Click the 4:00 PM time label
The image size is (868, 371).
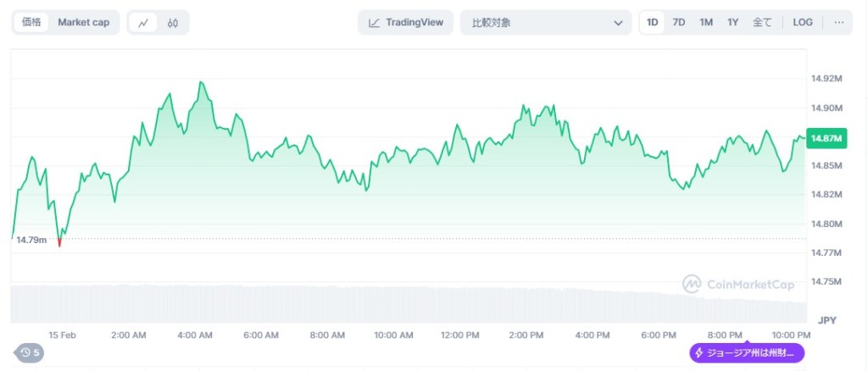tap(592, 335)
